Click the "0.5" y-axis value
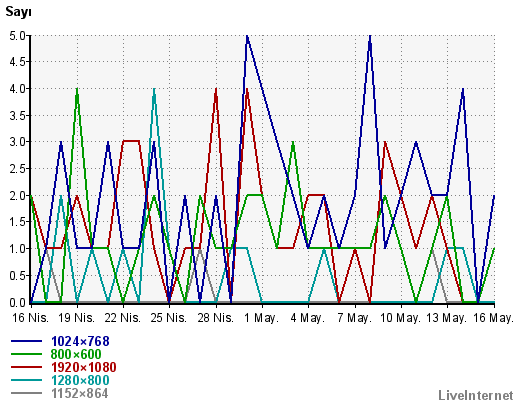 pyautogui.click(x=18, y=276)
